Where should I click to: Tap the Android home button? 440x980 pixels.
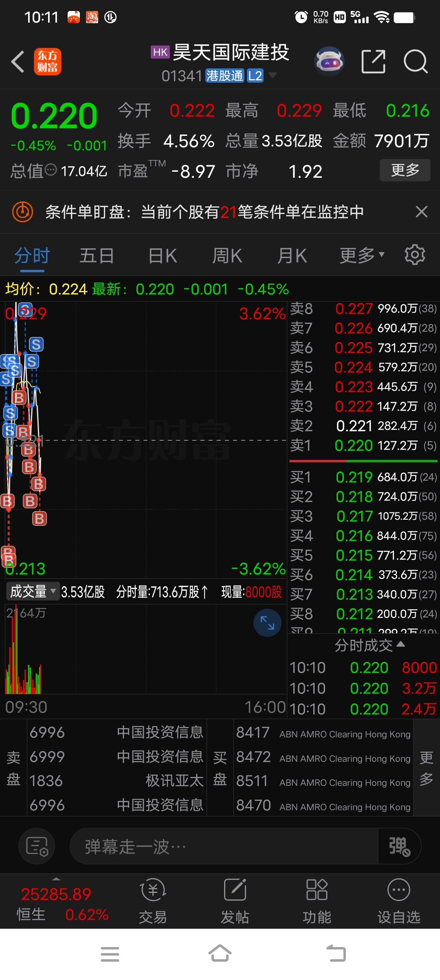click(x=220, y=954)
